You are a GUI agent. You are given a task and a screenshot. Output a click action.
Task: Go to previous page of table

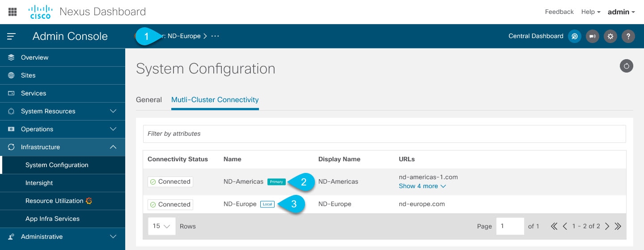pos(565,226)
